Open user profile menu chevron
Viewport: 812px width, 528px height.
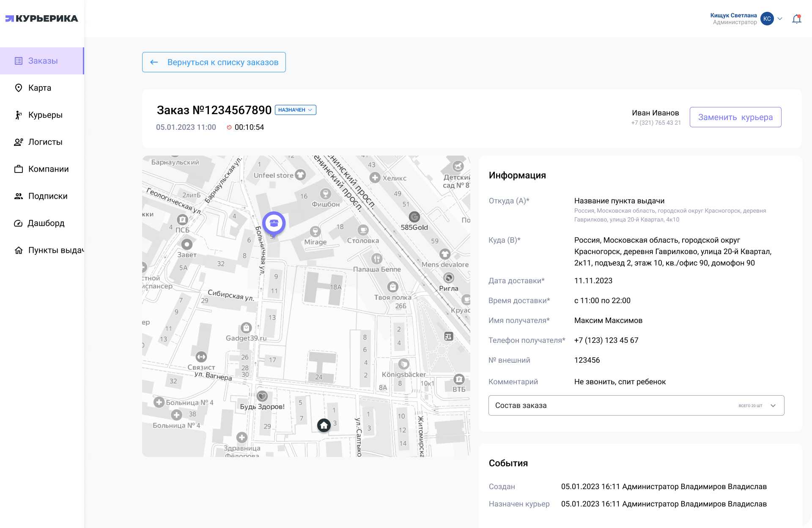(780, 19)
